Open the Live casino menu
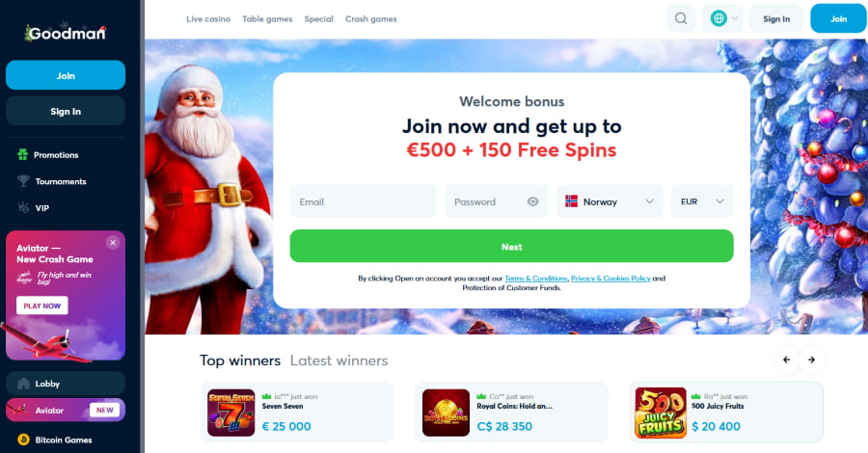The image size is (868, 453). 208,19
